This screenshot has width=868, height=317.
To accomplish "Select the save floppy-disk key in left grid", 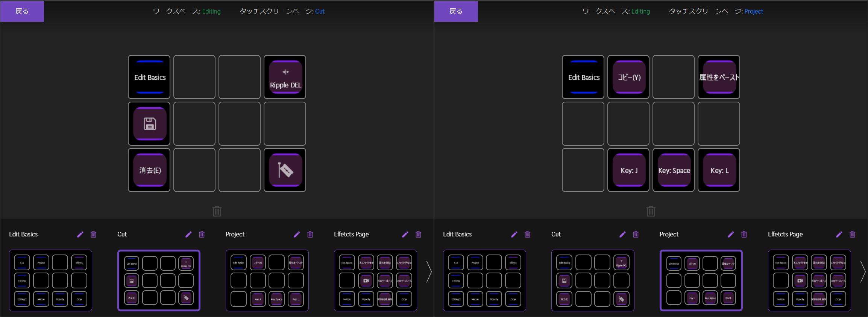I will tap(149, 123).
